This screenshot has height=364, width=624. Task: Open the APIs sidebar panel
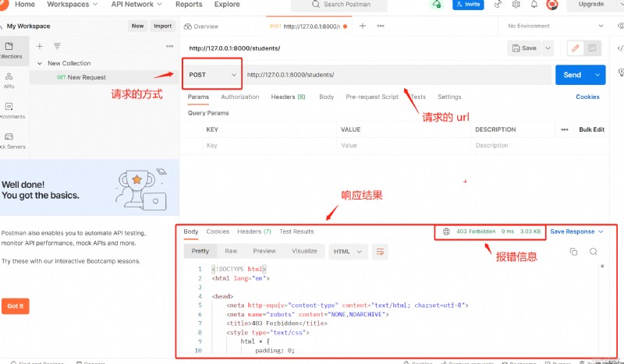[x=9, y=80]
